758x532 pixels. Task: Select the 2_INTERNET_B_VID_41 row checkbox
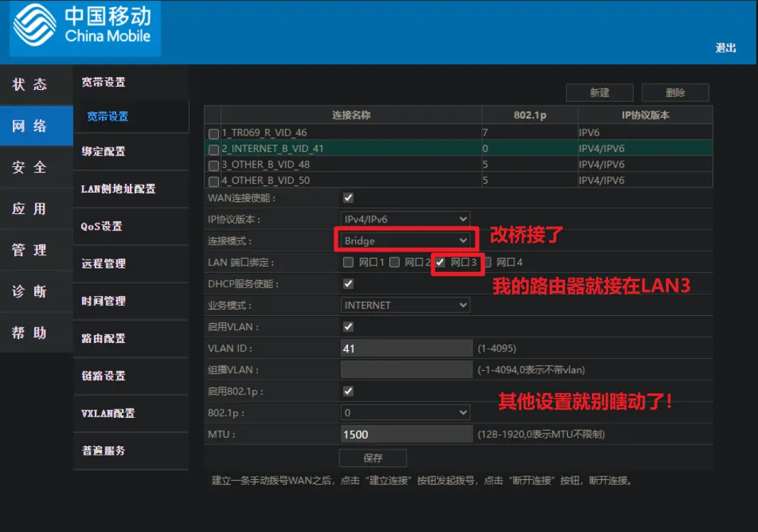[214, 150]
